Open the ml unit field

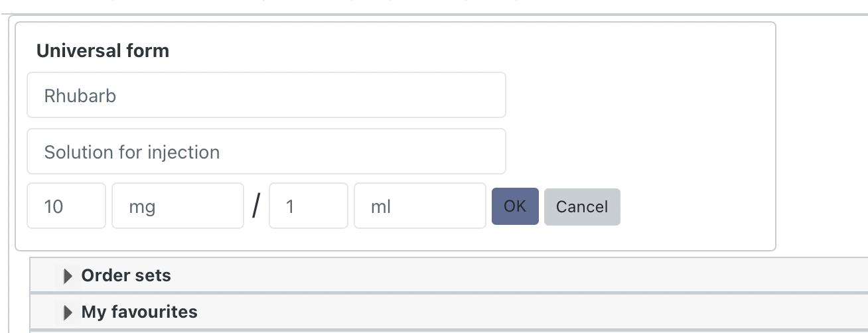pyautogui.click(x=419, y=206)
